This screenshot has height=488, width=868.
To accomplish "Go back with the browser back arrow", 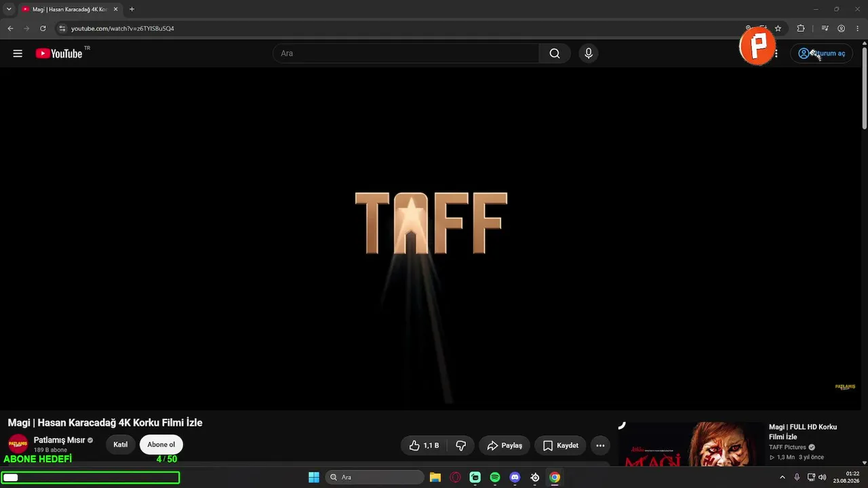I will [10, 28].
